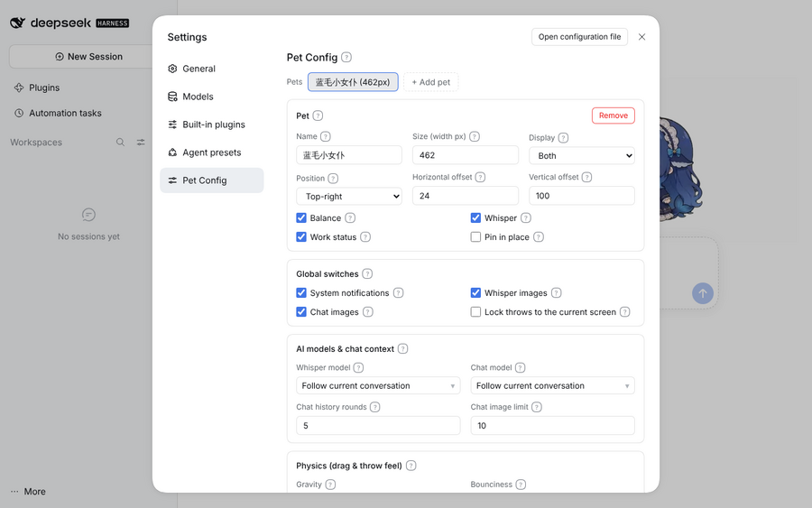
Task: Click the help icon beside Size (width px)
Action: click(475, 137)
